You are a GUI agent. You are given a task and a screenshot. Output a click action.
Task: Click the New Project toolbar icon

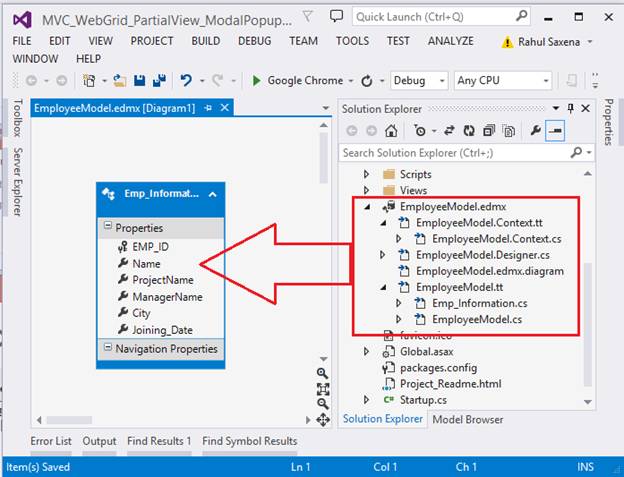pyautogui.click(x=89, y=81)
